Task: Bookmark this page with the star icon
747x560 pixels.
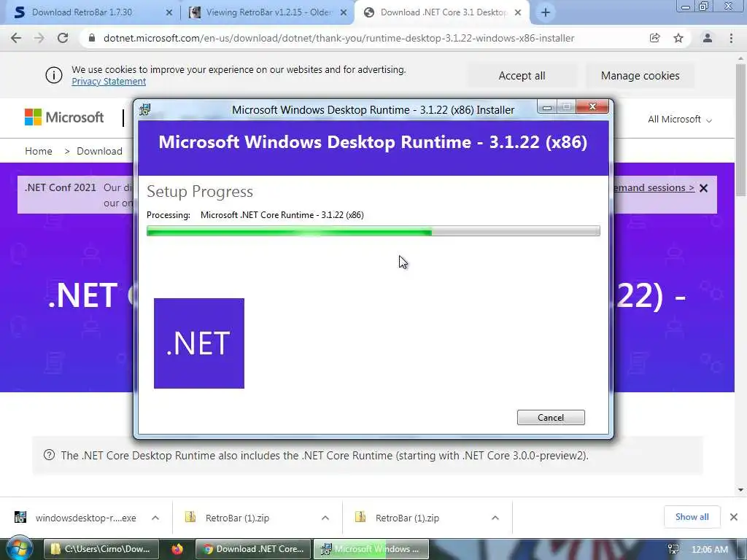Action: click(678, 38)
